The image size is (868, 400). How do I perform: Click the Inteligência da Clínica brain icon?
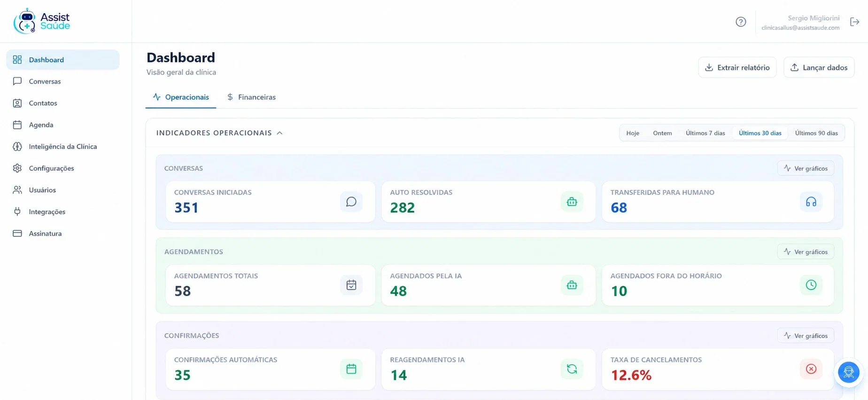[17, 146]
